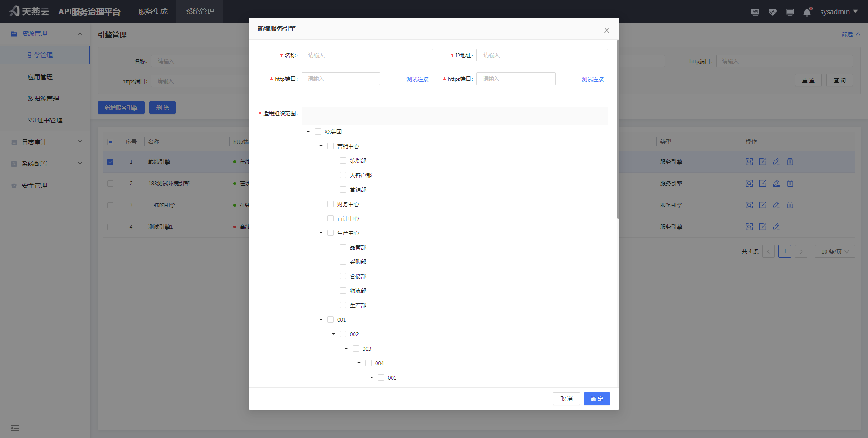
Task: Select 应用管理 in the sidebar
Action: [x=40, y=76]
